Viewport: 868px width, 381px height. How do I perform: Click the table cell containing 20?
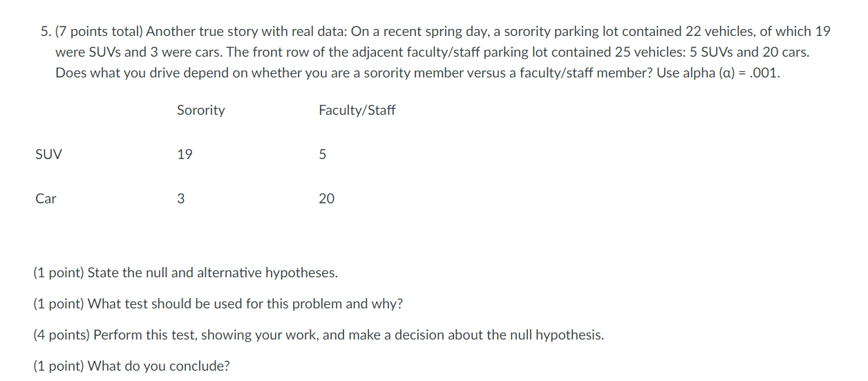pyautogui.click(x=326, y=198)
